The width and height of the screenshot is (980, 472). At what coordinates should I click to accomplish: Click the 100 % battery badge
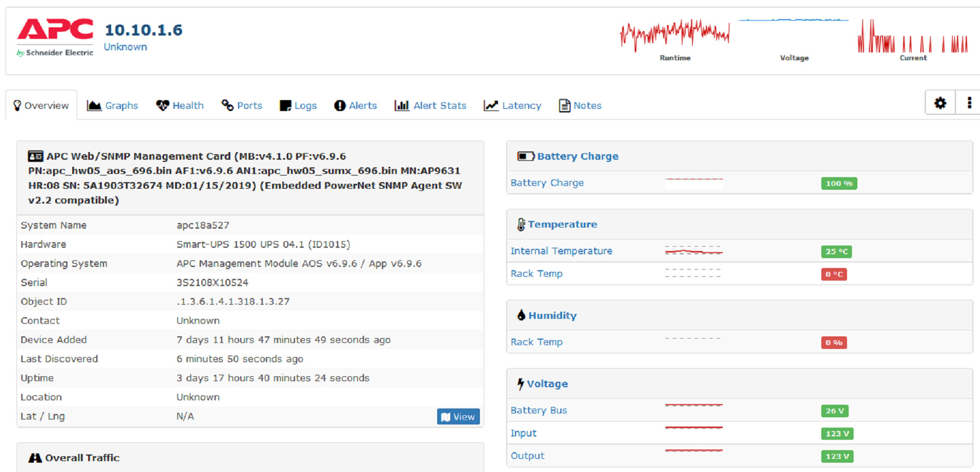tap(839, 183)
